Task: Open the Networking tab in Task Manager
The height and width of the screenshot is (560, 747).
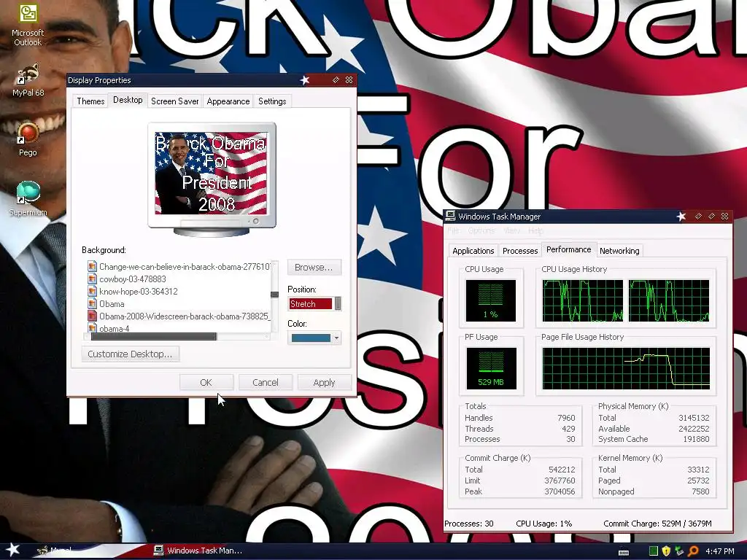Action: [619, 251]
